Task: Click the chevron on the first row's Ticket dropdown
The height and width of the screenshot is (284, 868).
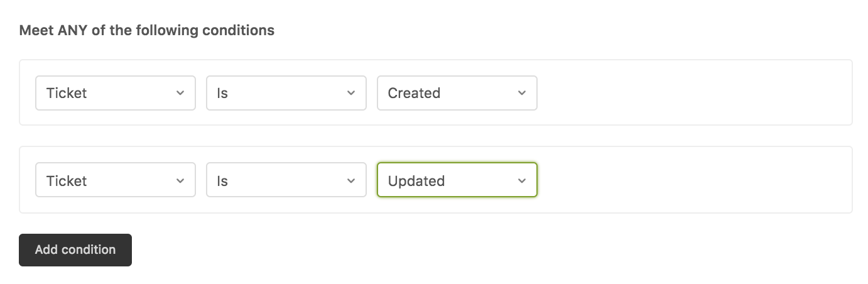Action: (x=180, y=93)
